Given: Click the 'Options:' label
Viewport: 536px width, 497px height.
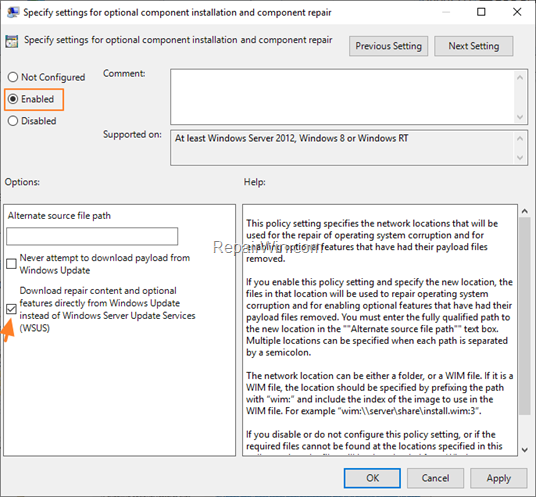Looking at the screenshot, I should 22,182.
